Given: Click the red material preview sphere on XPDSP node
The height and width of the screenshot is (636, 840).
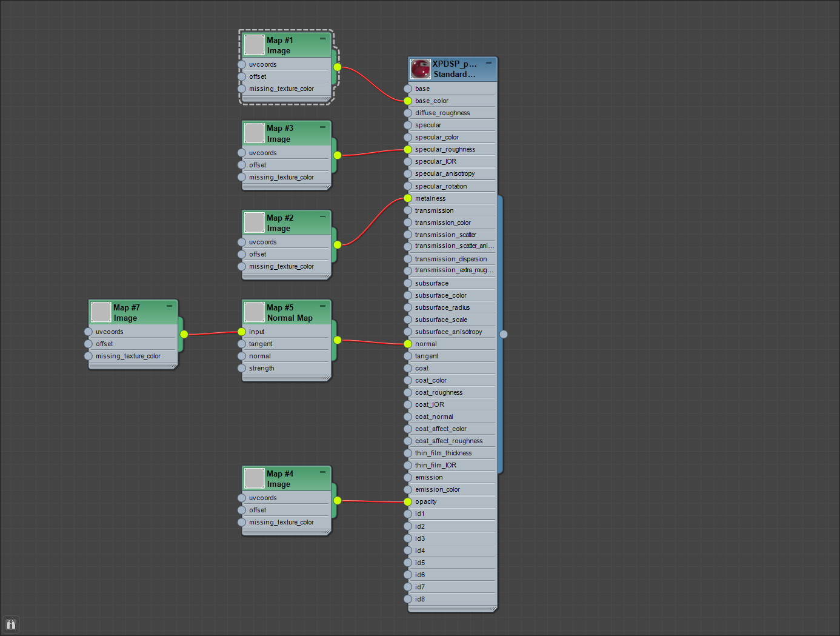Looking at the screenshot, I should pos(421,69).
